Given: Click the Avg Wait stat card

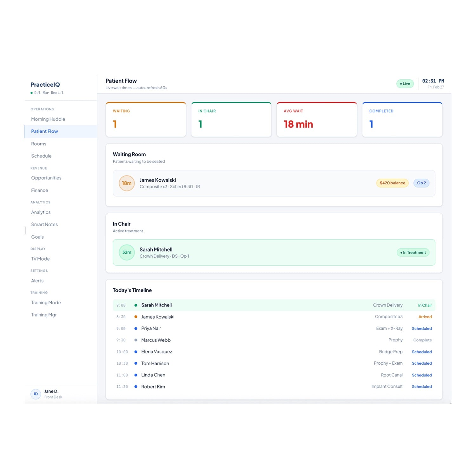Looking at the screenshot, I should [x=317, y=120].
